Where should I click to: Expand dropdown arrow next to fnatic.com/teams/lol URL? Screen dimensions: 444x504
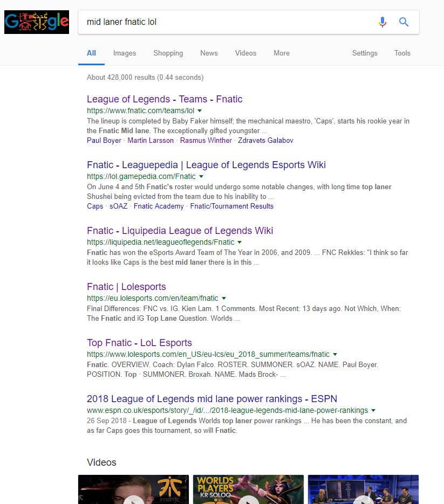200,111
